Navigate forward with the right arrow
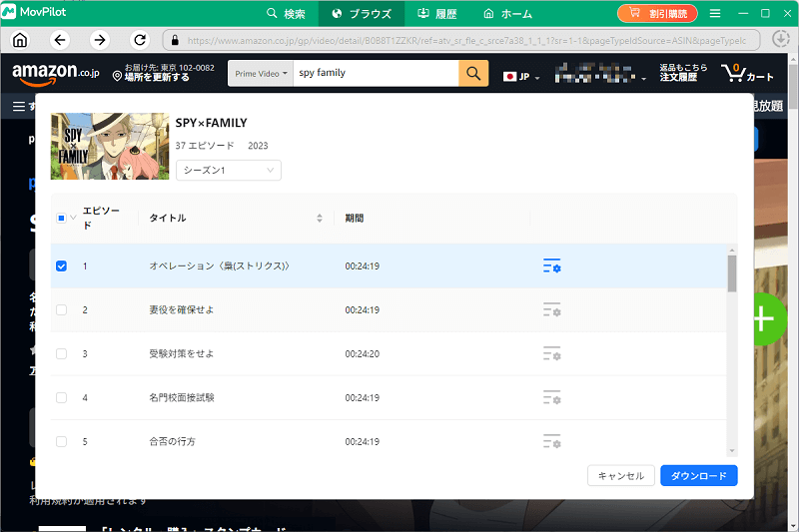The width and height of the screenshot is (799, 532). point(100,40)
